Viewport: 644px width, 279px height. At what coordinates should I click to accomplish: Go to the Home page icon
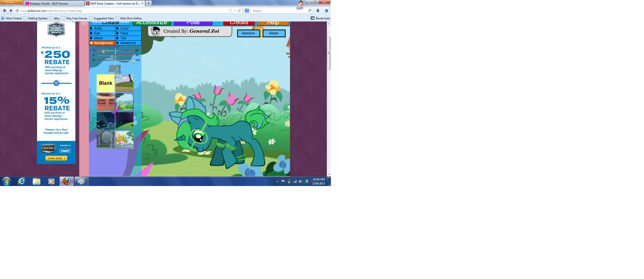coord(327,11)
